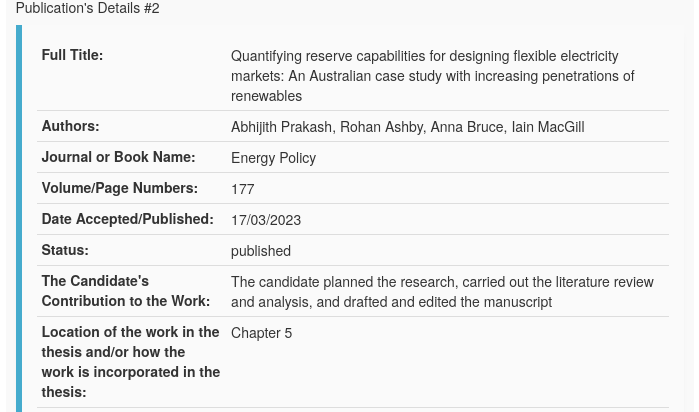699x412 pixels.
Task: Click the "Status:" label
Action: pyautogui.click(x=65, y=251)
